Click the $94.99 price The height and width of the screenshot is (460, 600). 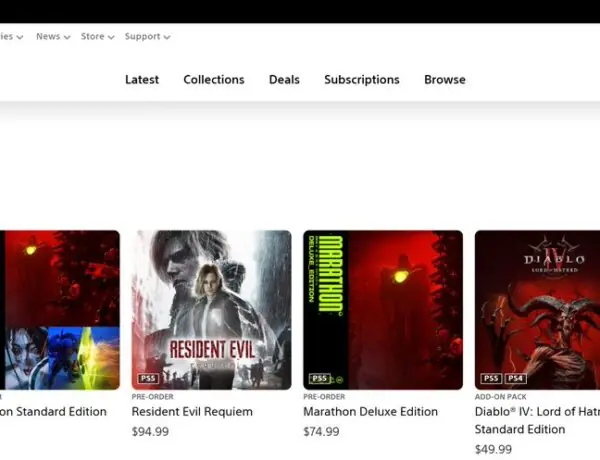point(150,432)
